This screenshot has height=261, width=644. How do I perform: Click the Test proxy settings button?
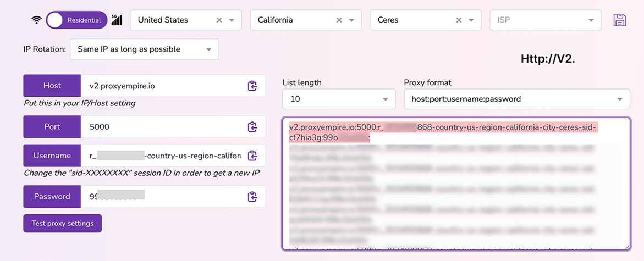click(63, 224)
